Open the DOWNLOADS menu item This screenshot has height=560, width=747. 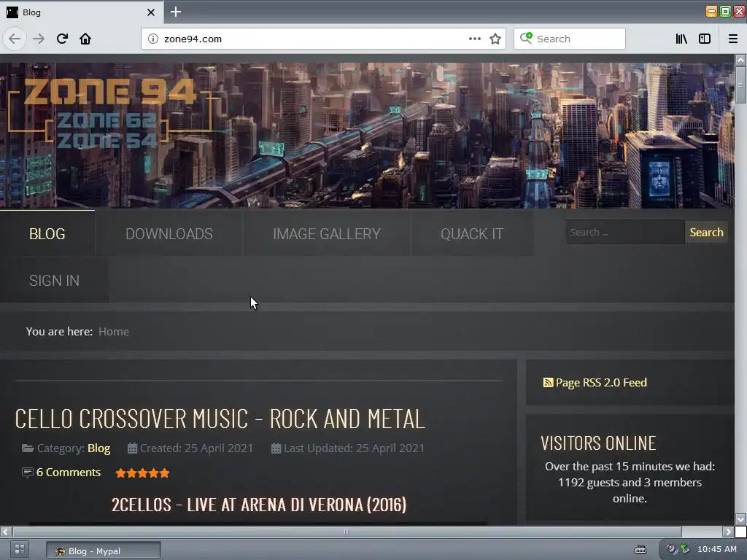[169, 234]
